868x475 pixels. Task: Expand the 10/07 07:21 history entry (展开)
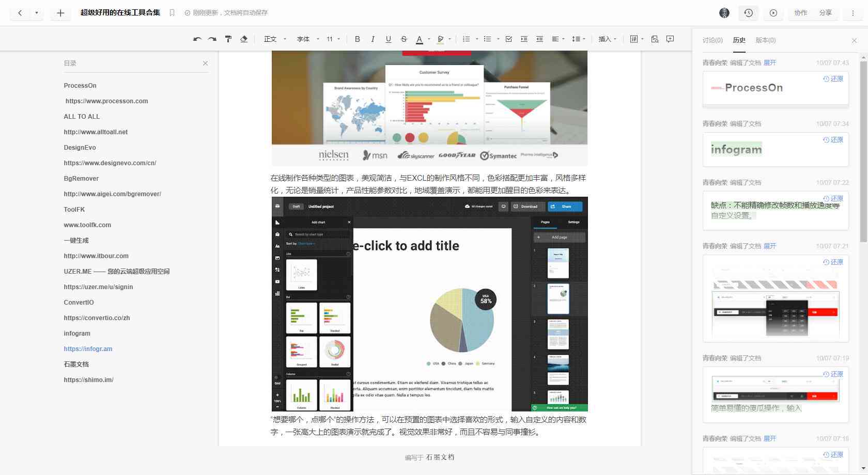pos(770,246)
